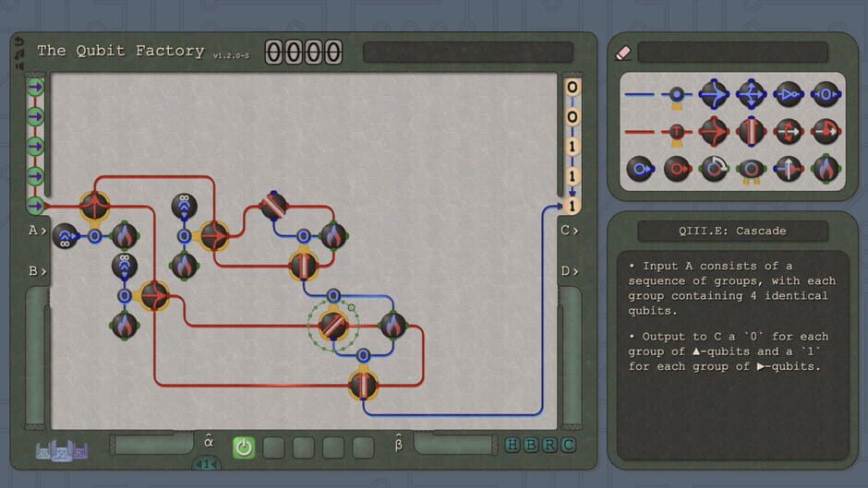
Task: Click the bottom measurement gate feeding output C
Action: point(363,385)
